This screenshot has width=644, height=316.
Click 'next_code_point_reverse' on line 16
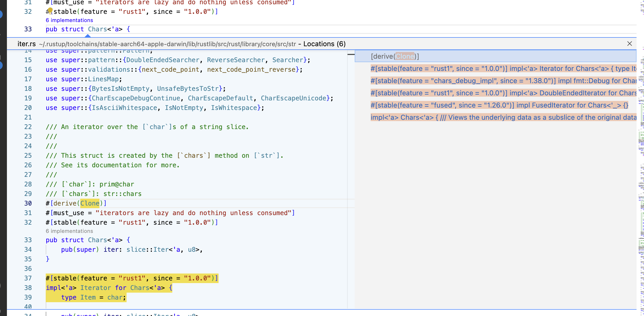pyautogui.click(x=251, y=70)
